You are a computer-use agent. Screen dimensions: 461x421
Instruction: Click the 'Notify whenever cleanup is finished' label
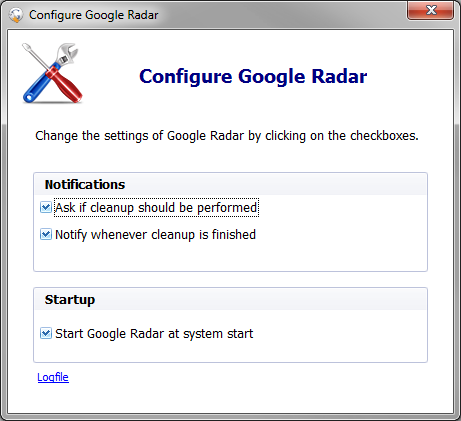155,235
